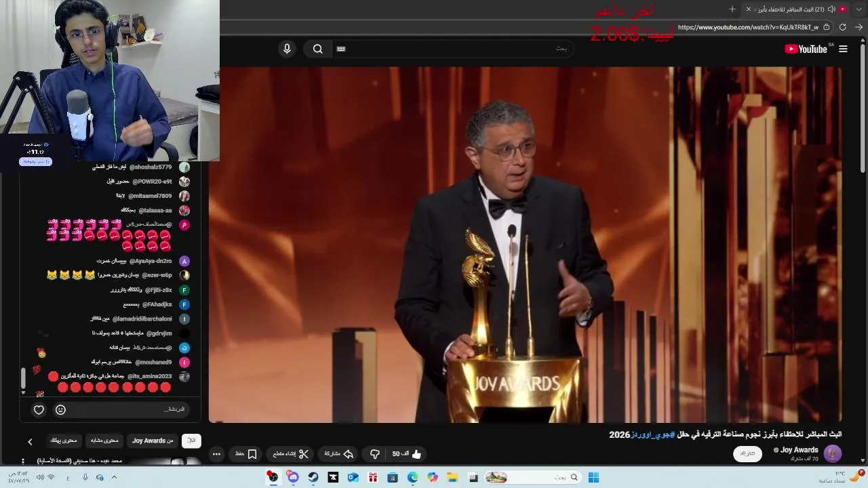
Task: Open the YouTube guide hamburger menu
Action: click(843, 49)
